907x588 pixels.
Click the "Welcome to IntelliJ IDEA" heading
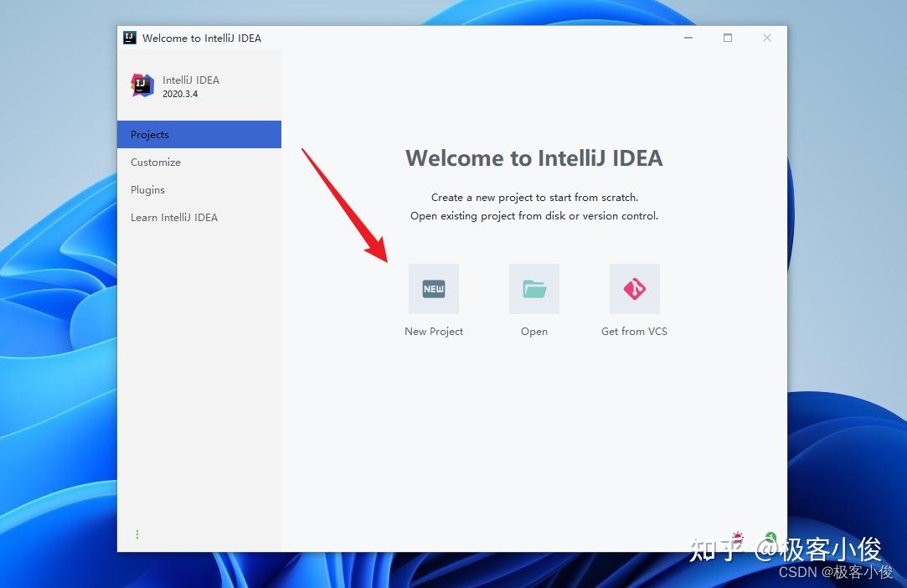tap(533, 157)
